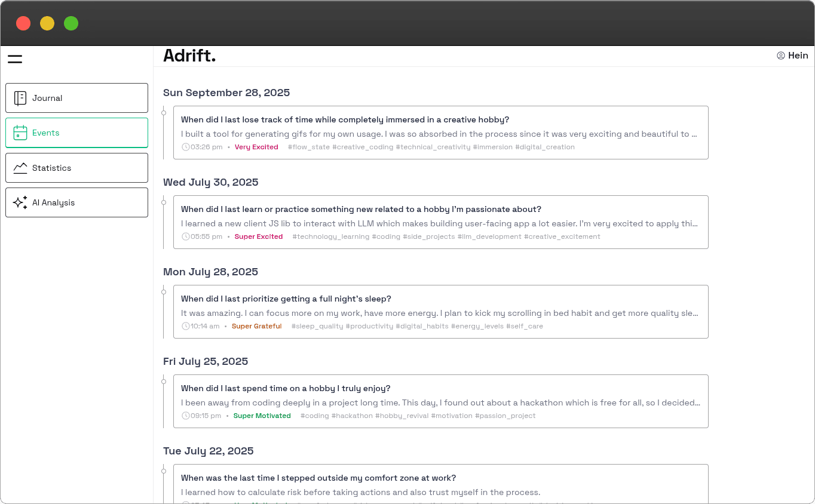Go to the Statistics section
This screenshot has height=504, width=815.
[x=76, y=168]
